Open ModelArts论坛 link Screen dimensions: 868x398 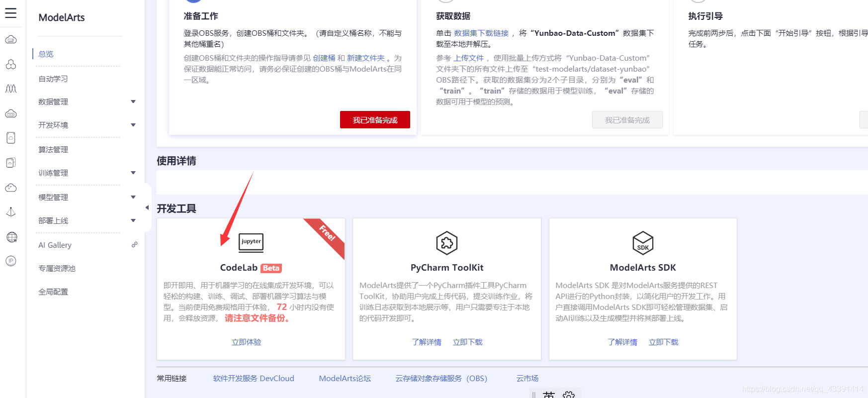[x=345, y=378]
